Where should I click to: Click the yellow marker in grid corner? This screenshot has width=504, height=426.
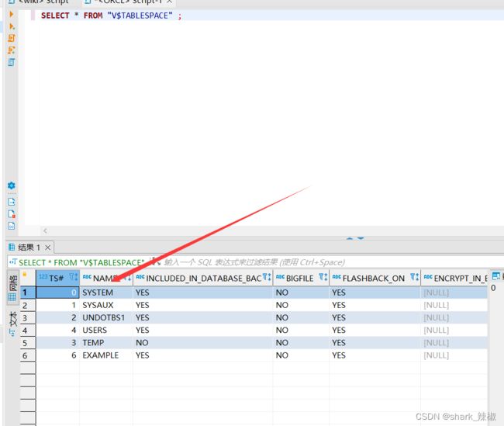(x=25, y=275)
